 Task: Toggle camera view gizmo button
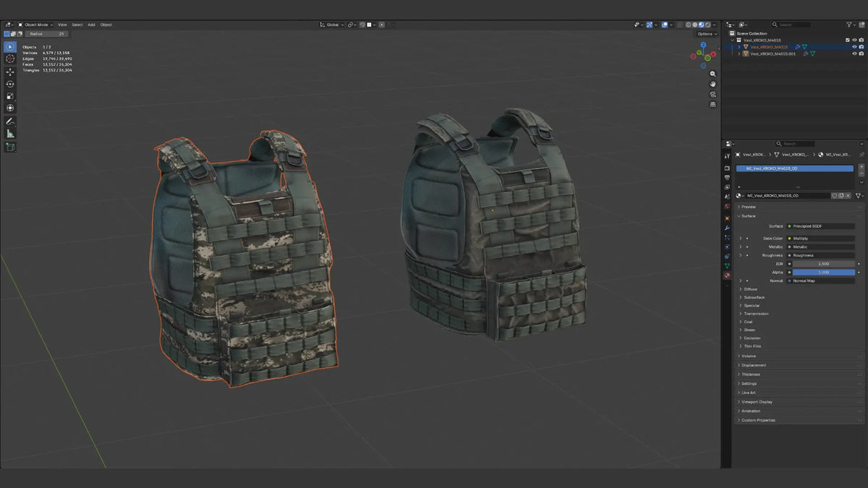pos(712,94)
